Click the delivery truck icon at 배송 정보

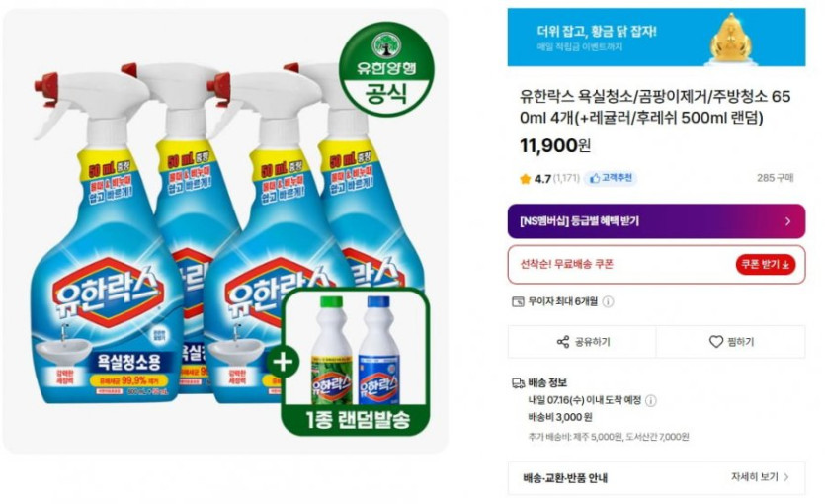[x=518, y=383]
